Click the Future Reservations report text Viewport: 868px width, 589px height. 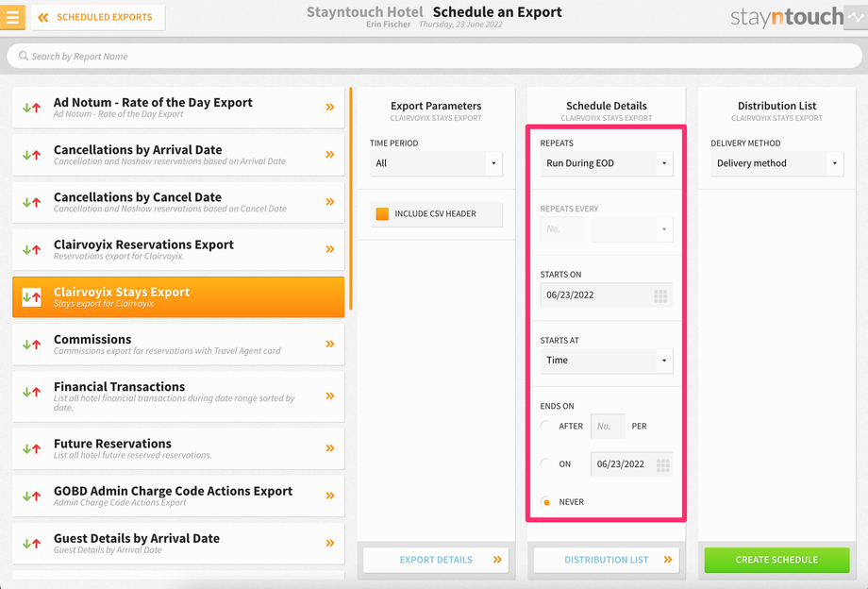pyautogui.click(x=112, y=444)
